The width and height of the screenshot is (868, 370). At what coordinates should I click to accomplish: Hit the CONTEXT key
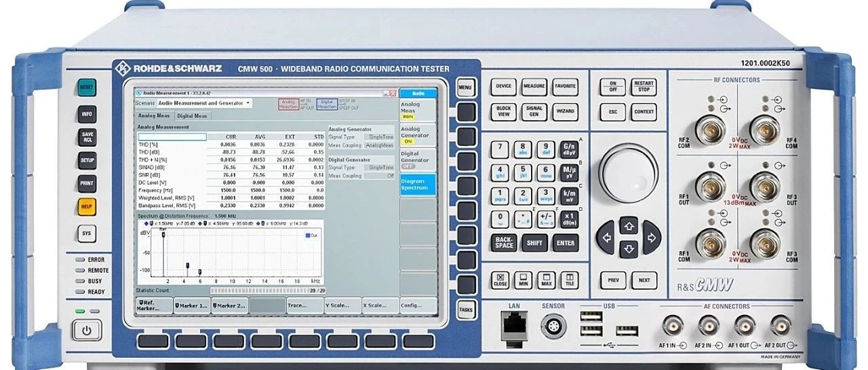coord(644,111)
